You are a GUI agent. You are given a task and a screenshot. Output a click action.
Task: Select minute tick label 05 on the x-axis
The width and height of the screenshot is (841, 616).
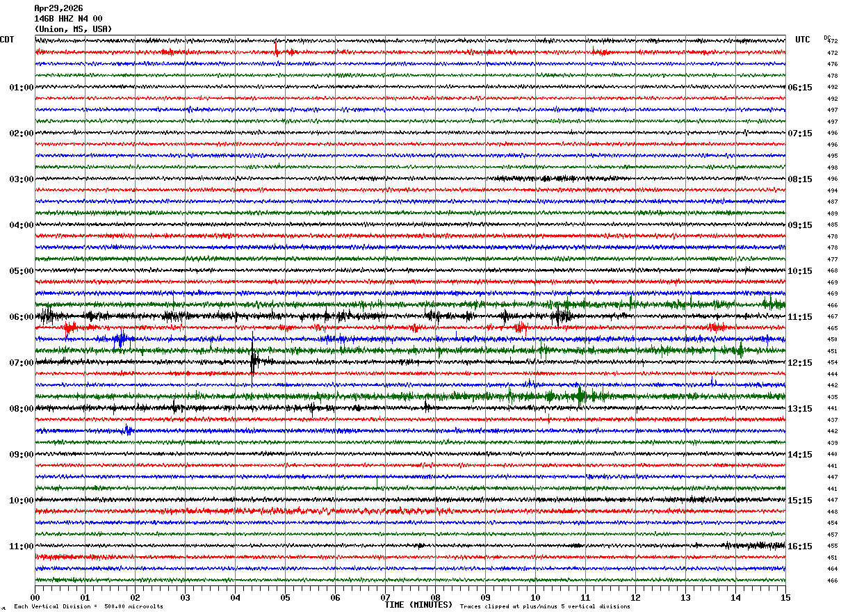pyautogui.click(x=285, y=597)
